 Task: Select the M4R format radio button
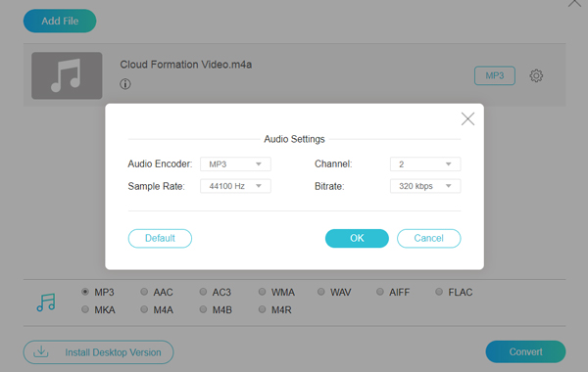[x=262, y=309]
